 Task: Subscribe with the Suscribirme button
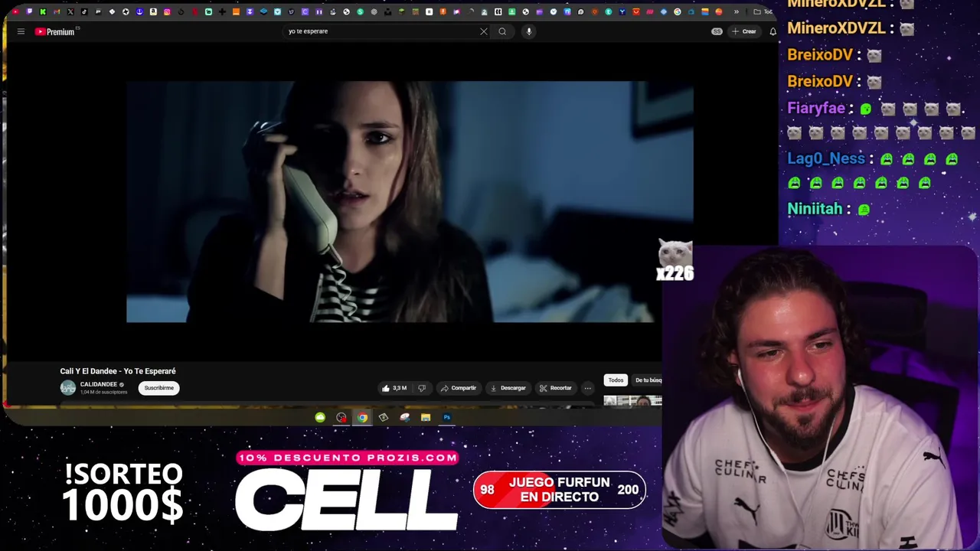pyautogui.click(x=159, y=388)
